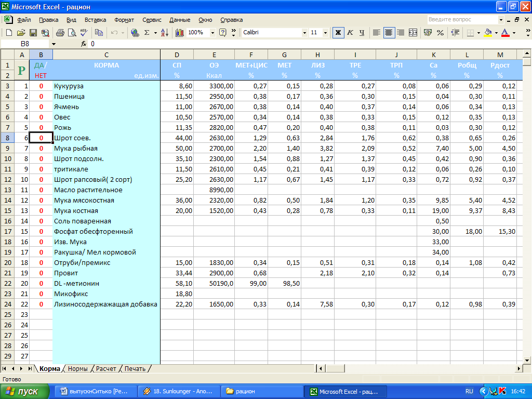Toggle center alignment button
The height and width of the screenshot is (399, 532).
pyautogui.click(x=389, y=33)
